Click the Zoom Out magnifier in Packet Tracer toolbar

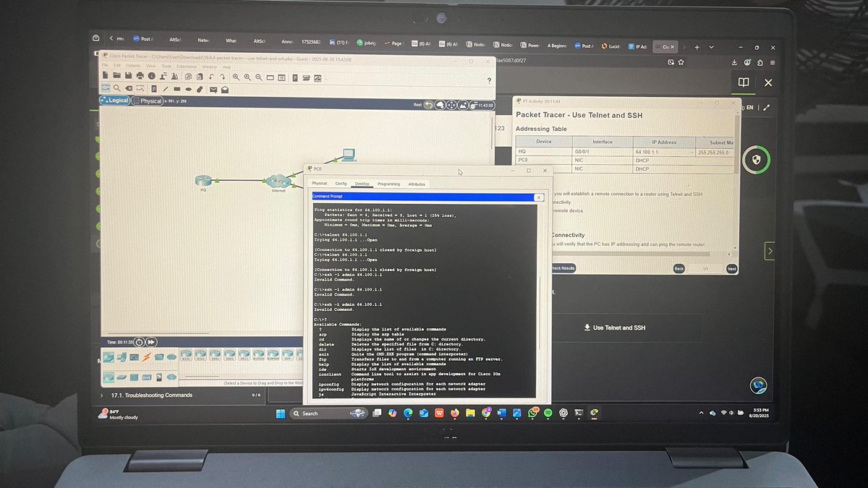259,76
